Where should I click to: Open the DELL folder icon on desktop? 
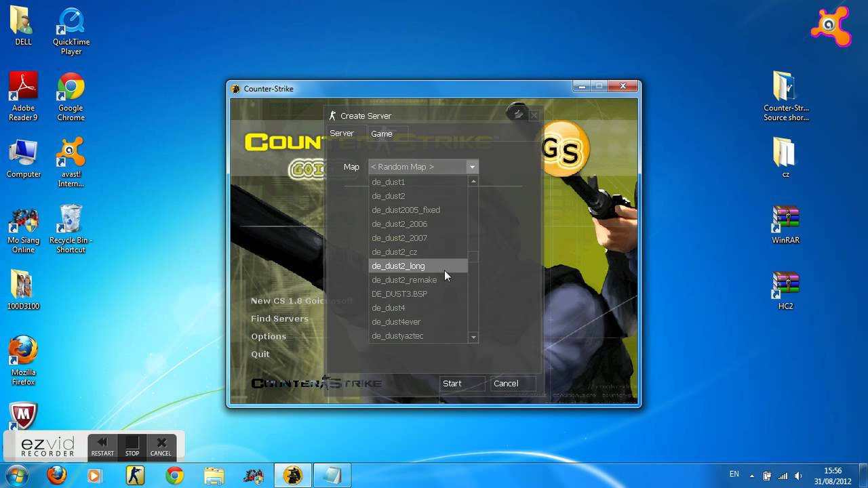pyautogui.click(x=23, y=26)
